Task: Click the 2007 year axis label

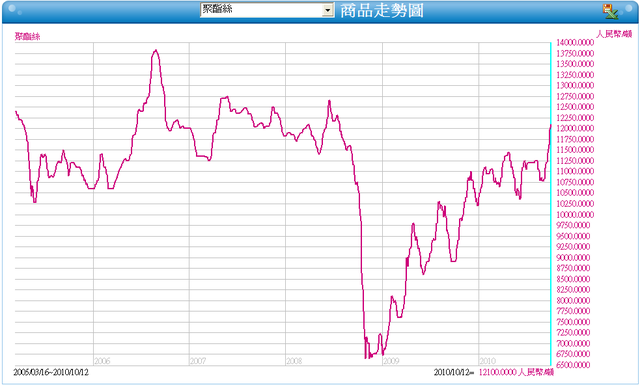Action: (x=198, y=361)
